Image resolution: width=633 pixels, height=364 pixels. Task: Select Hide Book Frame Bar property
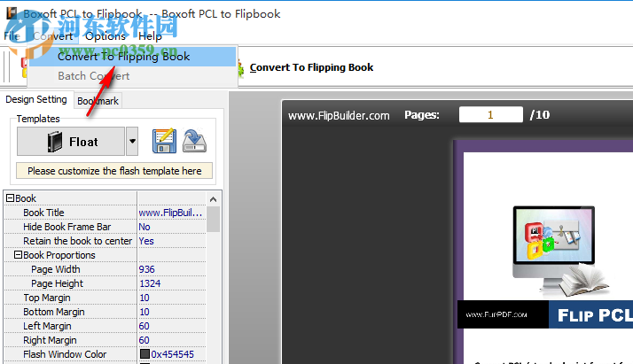(x=71, y=227)
